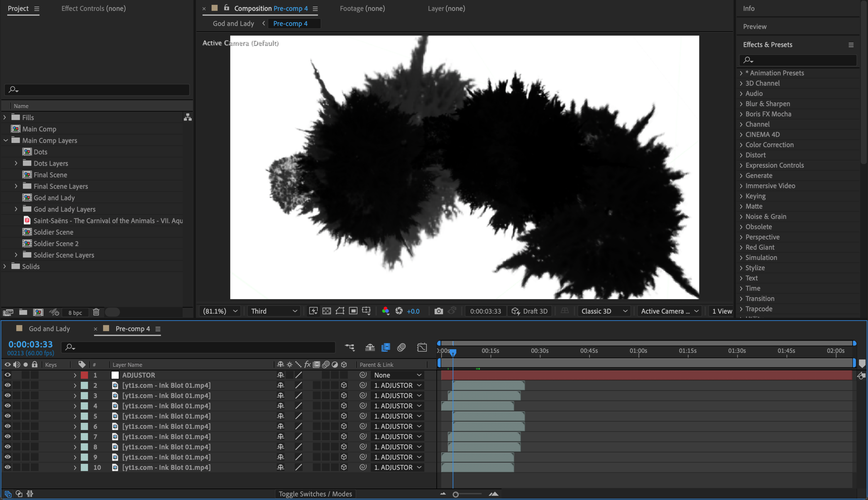Take a snapshot with the camera icon
Image resolution: width=868 pixels, height=500 pixels.
click(x=439, y=311)
